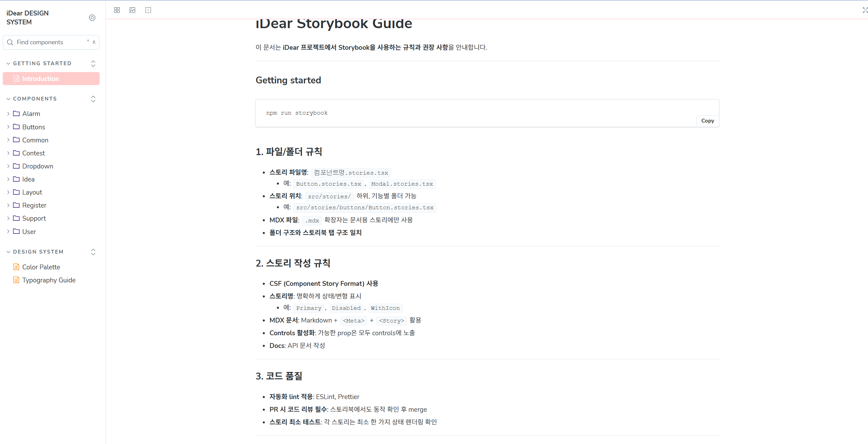Expand all in Getting Started section

(x=93, y=63)
